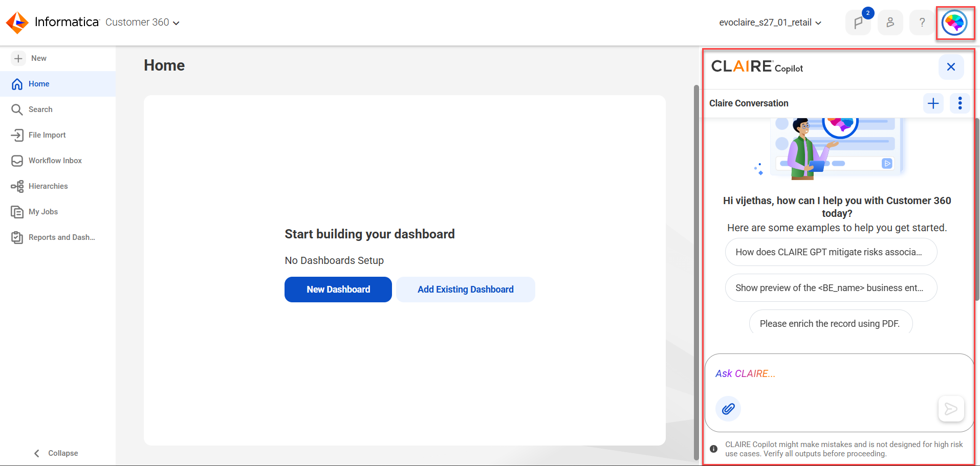Open Hierarchies in the sidebar

58,186
